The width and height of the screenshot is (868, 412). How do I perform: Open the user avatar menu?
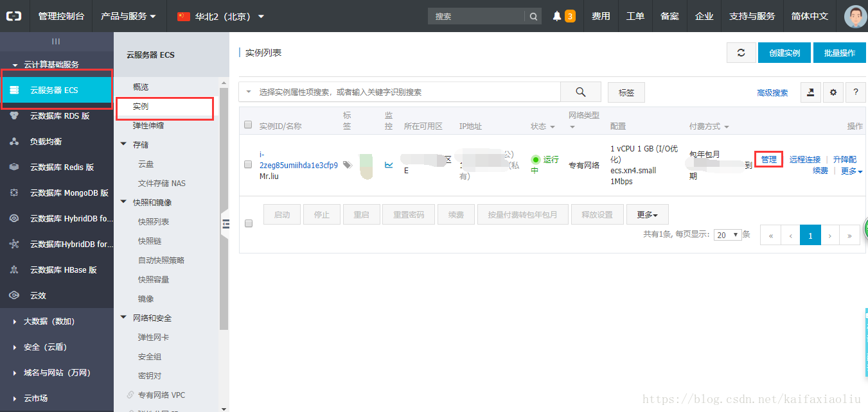855,16
